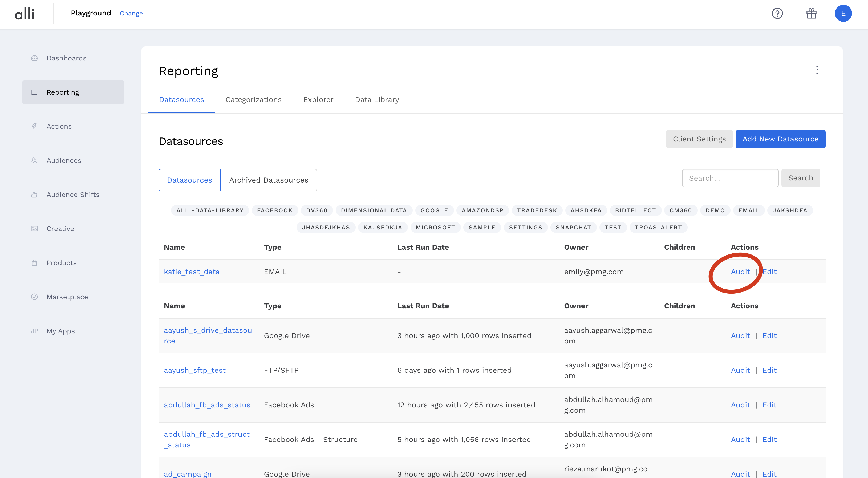Click Add New Datasource button
868x478 pixels.
tap(780, 139)
